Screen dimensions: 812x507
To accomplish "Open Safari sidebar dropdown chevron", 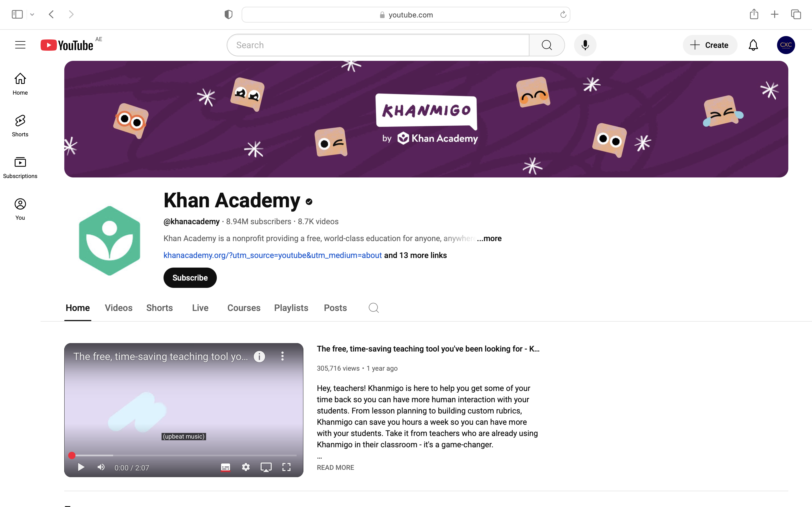I will (x=32, y=14).
